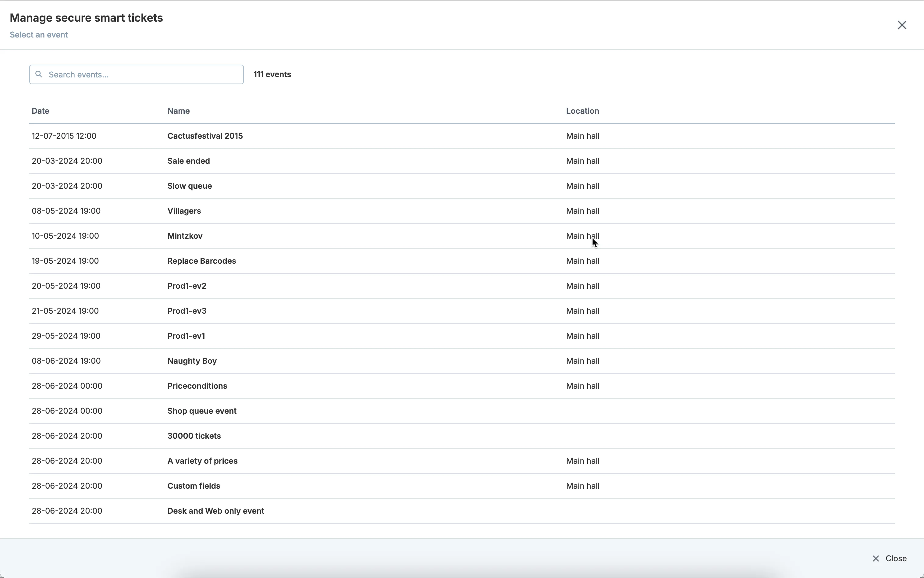This screenshot has height=578, width=924.
Task: Pick the Prod1-ev1 event
Action: click(x=462, y=336)
